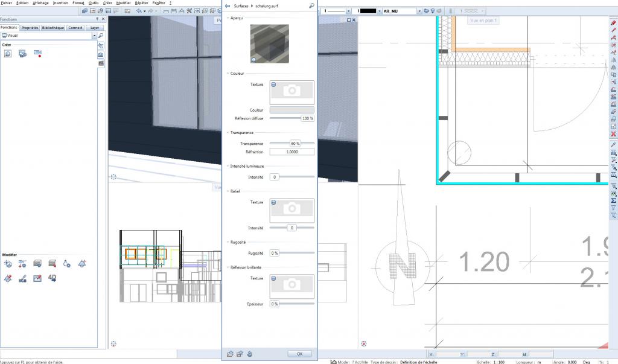Click the lamp with plus icon under Modifier
This screenshot has width=618, height=364.
(x=82, y=263)
